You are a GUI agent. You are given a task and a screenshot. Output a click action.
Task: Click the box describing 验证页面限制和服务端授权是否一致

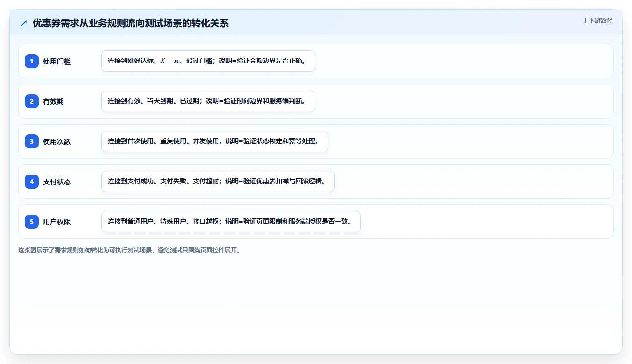[231, 222]
